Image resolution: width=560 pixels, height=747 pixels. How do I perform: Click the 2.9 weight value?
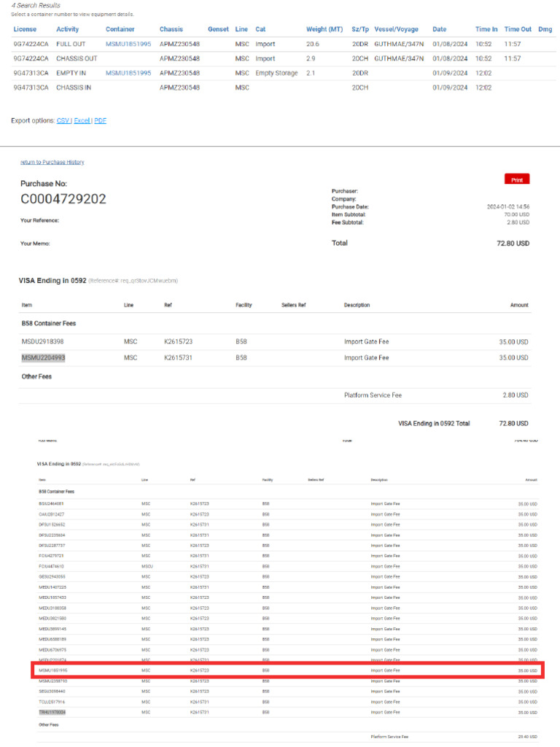[x=311, y=58]
